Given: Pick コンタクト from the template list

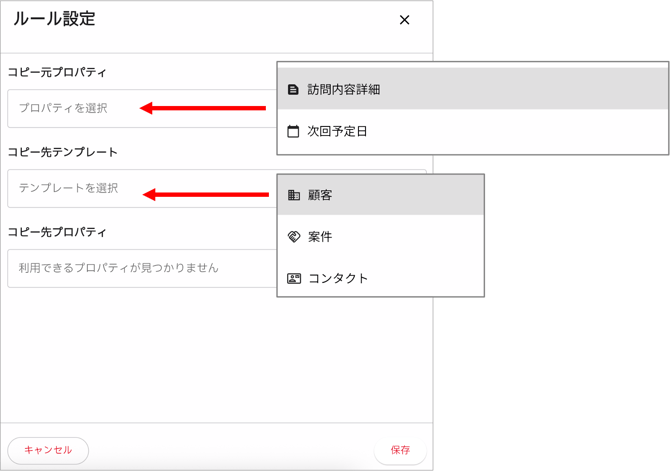Looking at the screenshot, I should coord(338,278).
